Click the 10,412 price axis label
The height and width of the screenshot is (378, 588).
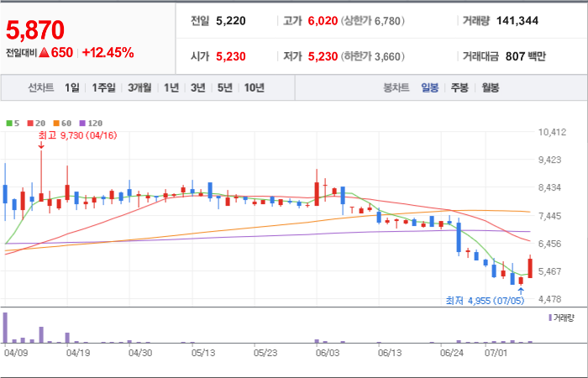point(552,132)
